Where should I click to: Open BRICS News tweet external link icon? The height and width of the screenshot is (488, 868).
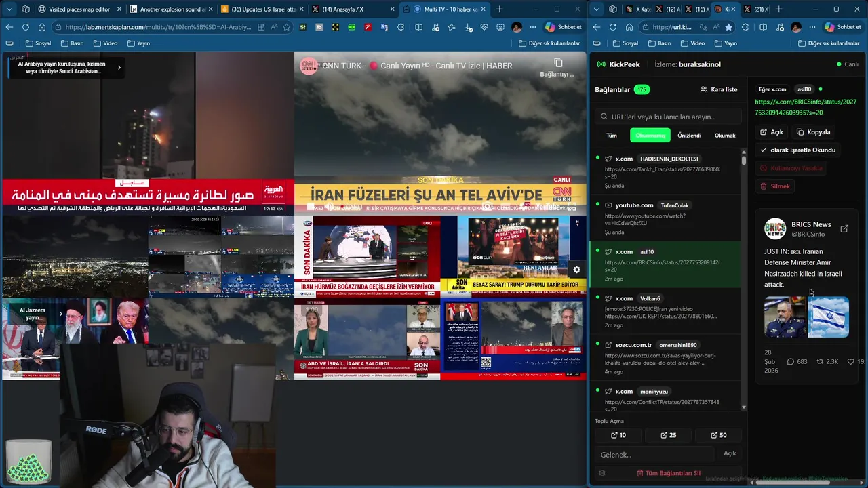pos(844,229)
